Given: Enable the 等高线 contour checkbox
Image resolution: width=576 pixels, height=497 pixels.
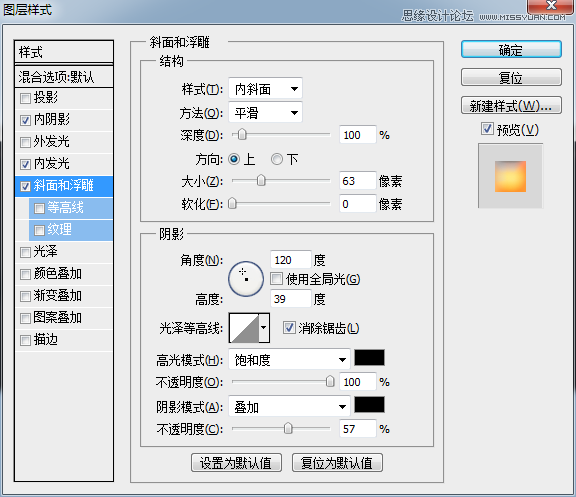Looking at the screenshot, I should (x=39, y=208).
